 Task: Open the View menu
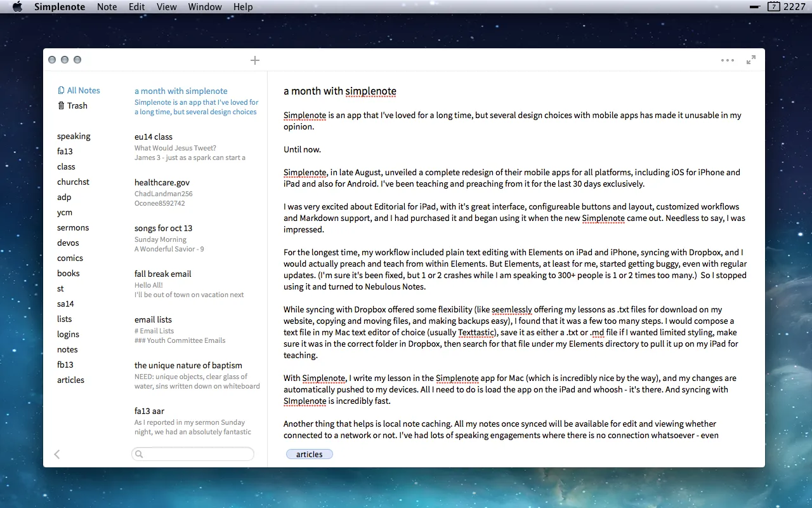tap(167, 6)
